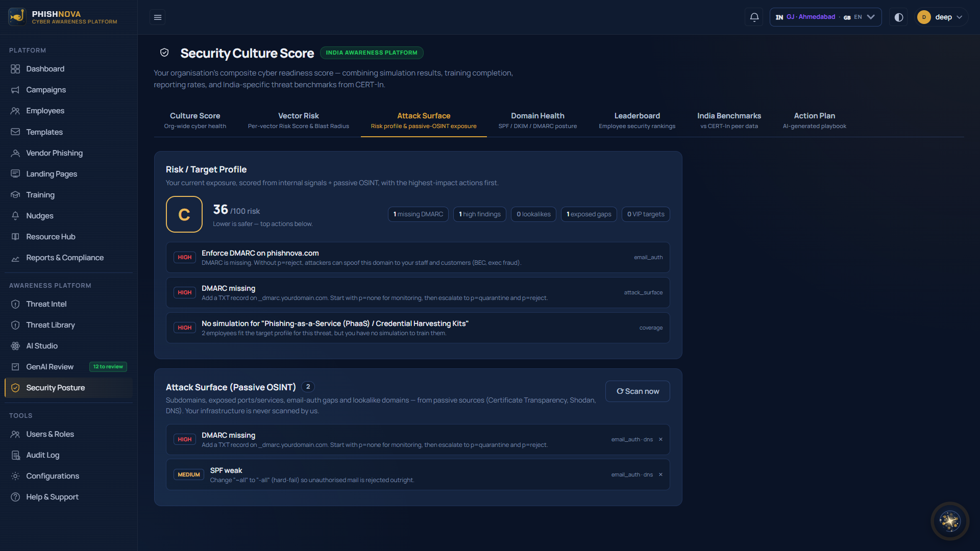980x551 pixels.
Task: Open Vendor Phishing in the sidebar
Action: [68, 153]
